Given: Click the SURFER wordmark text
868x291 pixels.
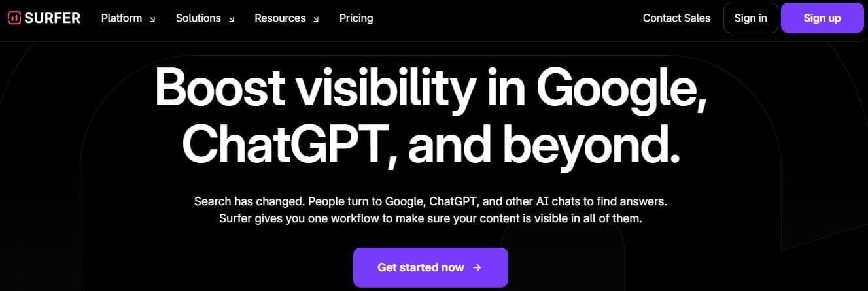Looking at the screenshot, I should (x=52, y=18).
